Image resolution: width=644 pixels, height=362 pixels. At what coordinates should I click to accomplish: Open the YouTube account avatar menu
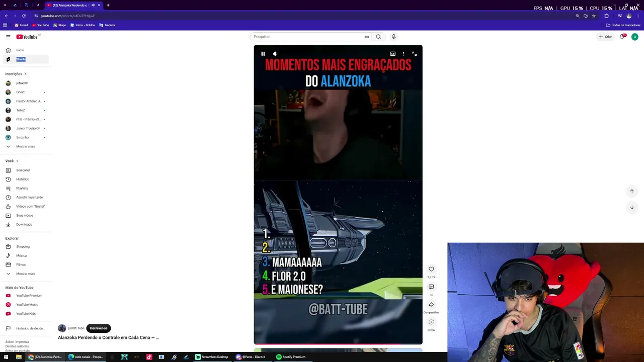pos(635,37)
